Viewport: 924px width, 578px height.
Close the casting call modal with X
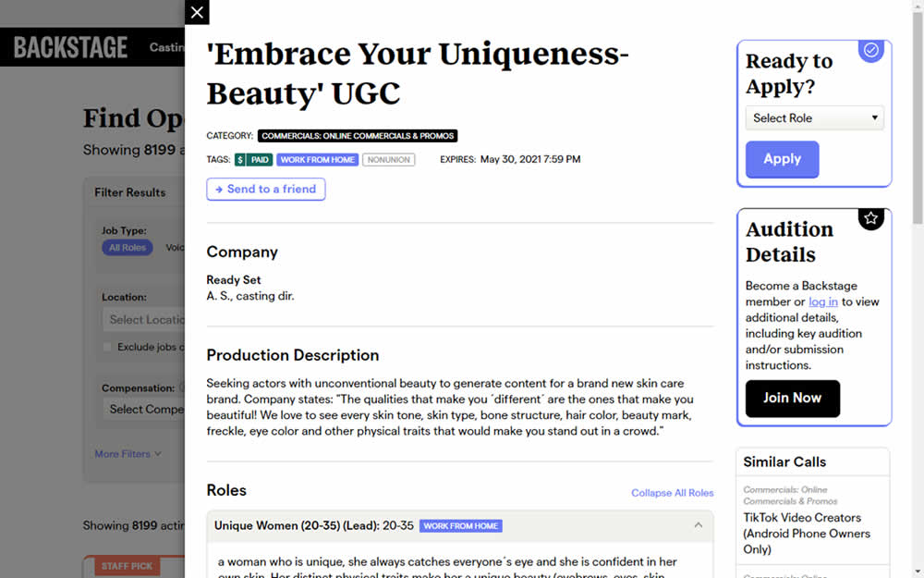[x=197, y=12]
